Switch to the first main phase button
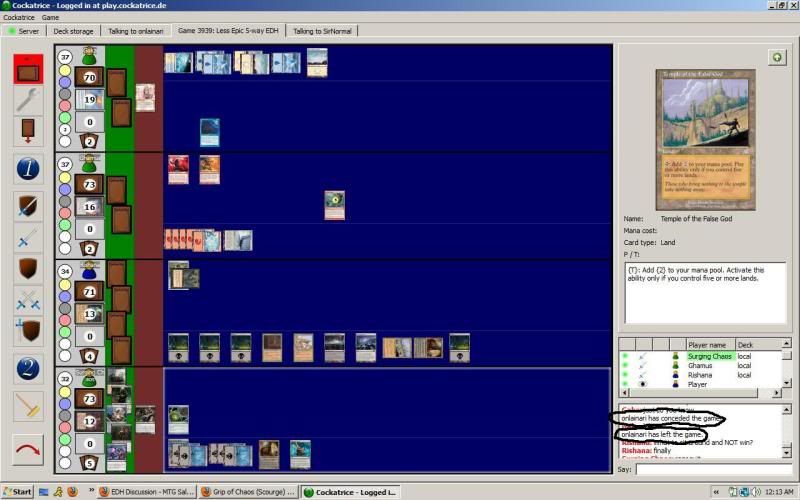800x500 pixels. tap(28, 169)
